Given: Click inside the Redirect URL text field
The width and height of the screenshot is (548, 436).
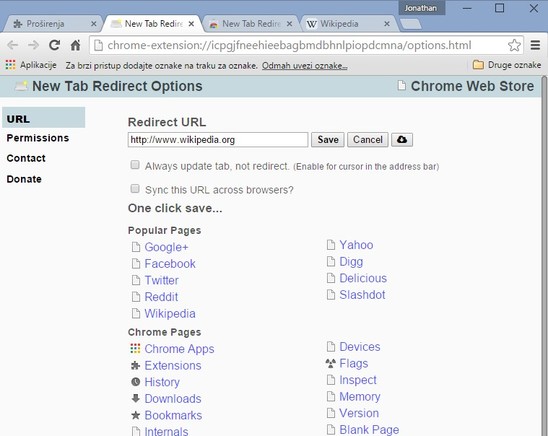Looking at the screenshot, I should 218,140.
